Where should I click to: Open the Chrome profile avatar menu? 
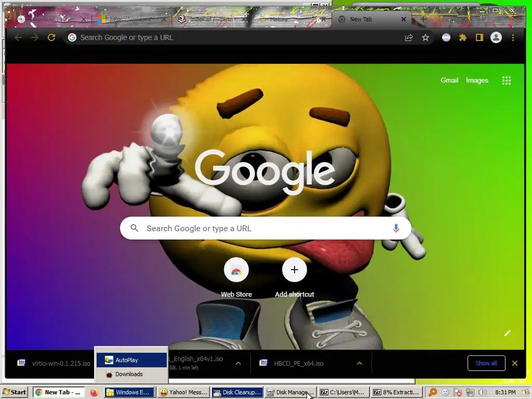click(496, 37)
